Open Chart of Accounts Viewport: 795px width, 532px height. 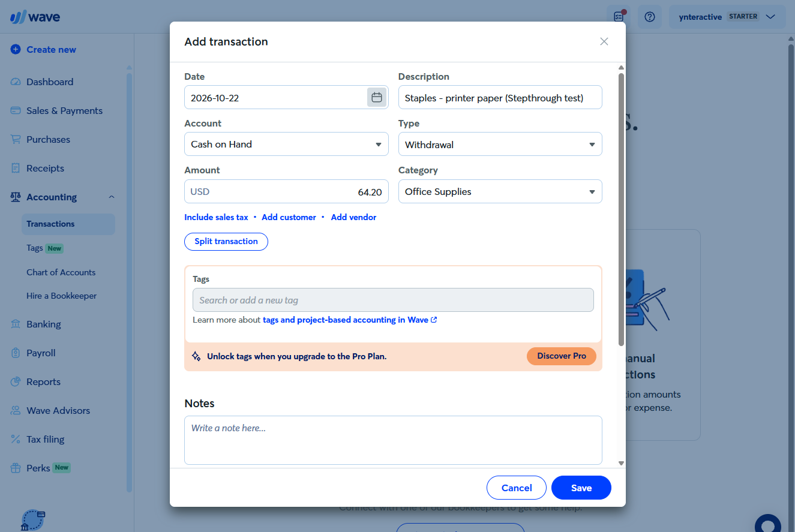tap(61, 272)
